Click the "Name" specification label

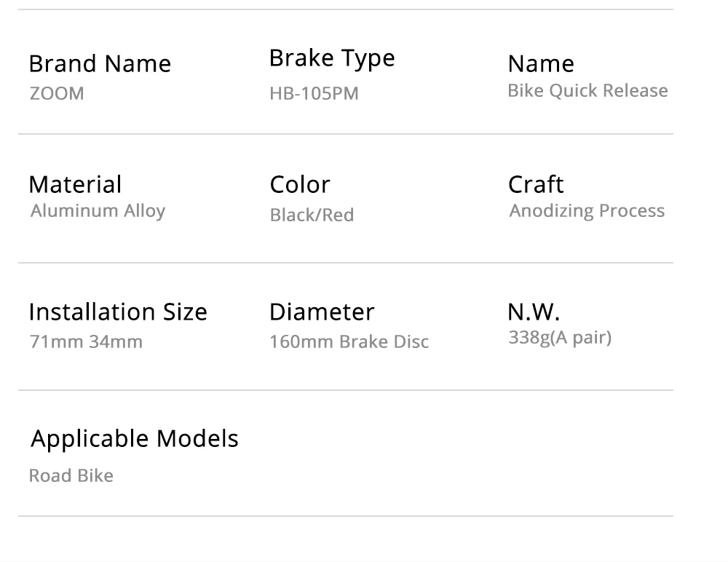tap(541, 64)
